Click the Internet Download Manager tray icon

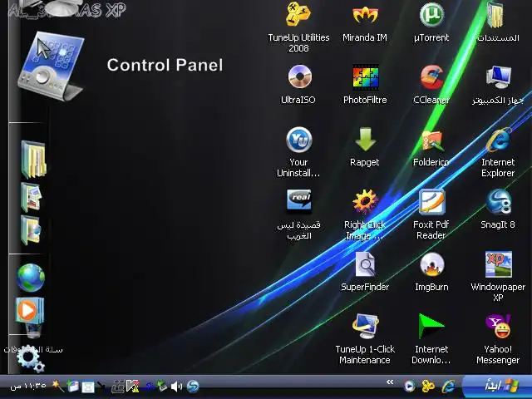click(x=161, y=386)
